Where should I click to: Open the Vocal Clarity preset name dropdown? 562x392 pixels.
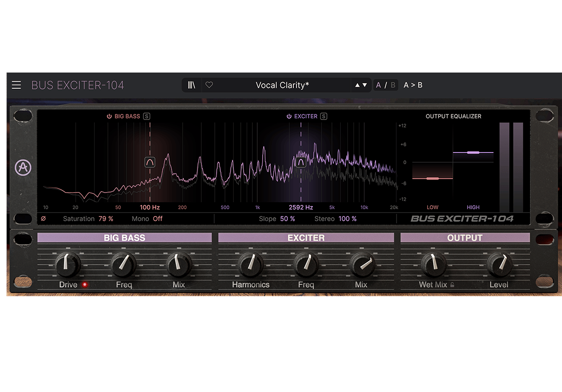click(282, 85)
